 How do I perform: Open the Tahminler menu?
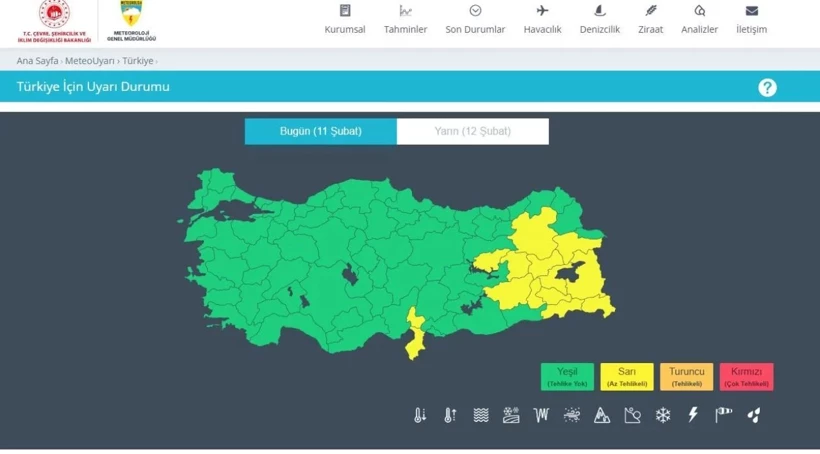click(x=405, y=20)
